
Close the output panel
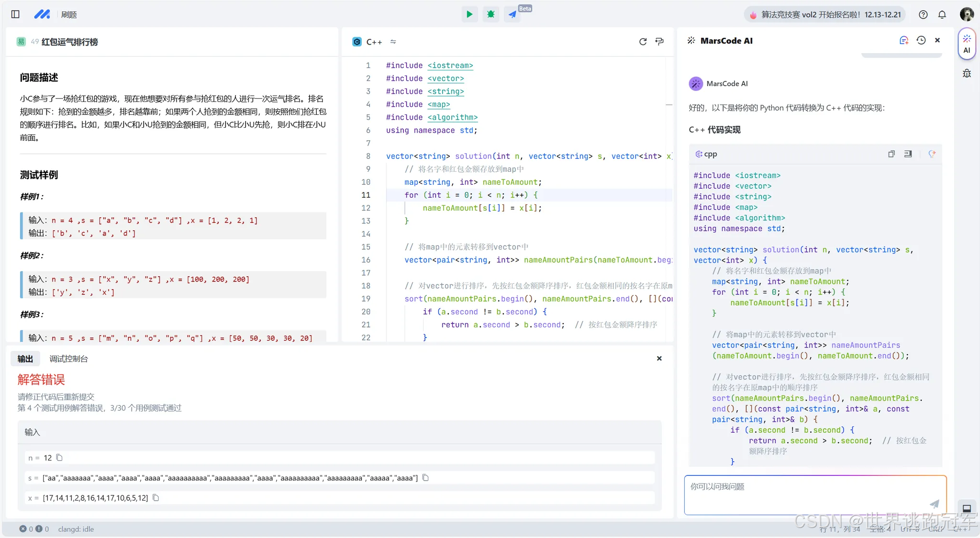point(659,359)
